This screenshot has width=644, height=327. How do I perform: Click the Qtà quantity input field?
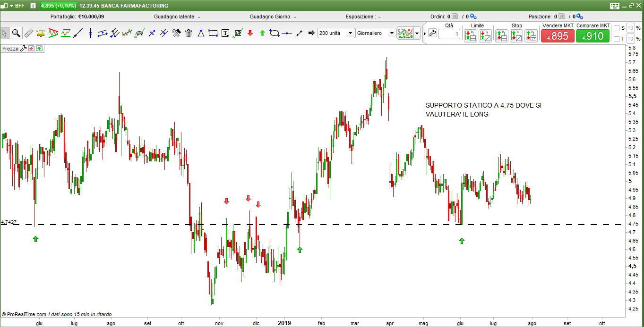(449, 34)
